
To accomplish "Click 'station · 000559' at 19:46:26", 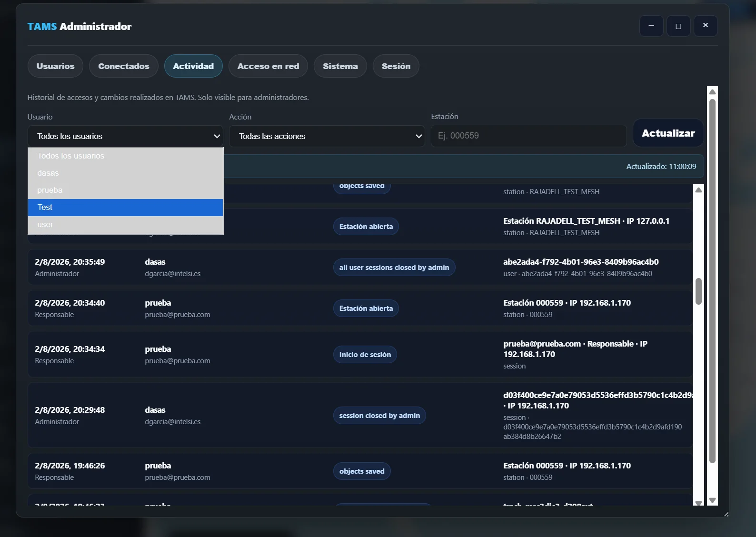I will (528, 477).
